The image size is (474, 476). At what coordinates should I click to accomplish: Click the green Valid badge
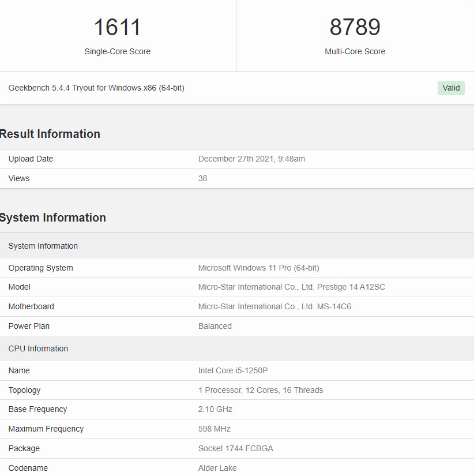[x=450, y=88]
